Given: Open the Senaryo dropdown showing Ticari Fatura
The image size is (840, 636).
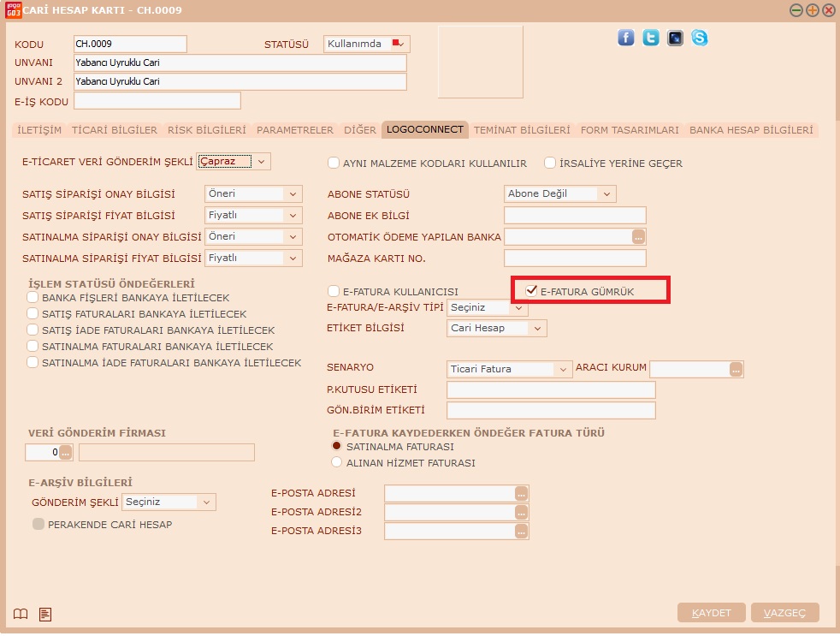Looking at the screenshot, I should pos(562,369).
